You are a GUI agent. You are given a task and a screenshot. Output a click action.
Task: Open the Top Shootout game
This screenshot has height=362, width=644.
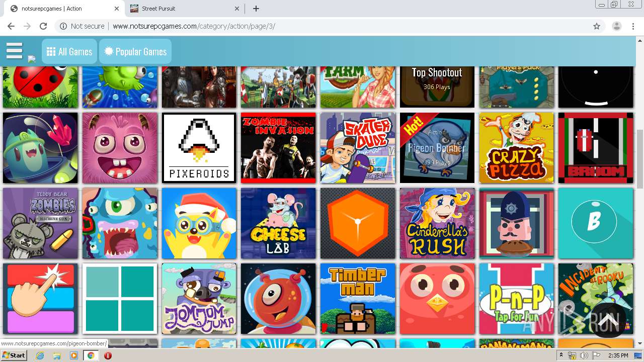click(x=437, y=86)
